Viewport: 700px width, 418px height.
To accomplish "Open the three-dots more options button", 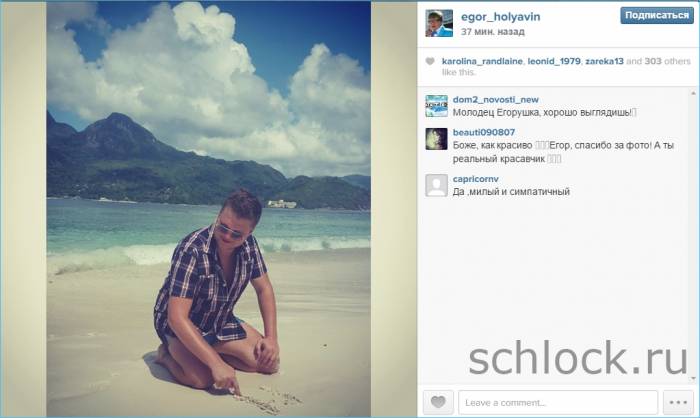I will pos(678,402).
